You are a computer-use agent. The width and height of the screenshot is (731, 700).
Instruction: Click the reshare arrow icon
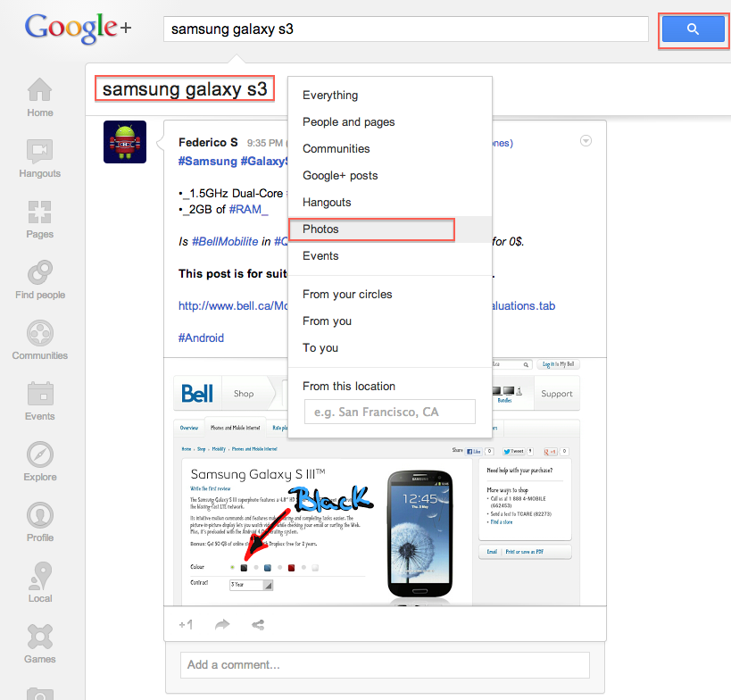[x=222, y=624]
